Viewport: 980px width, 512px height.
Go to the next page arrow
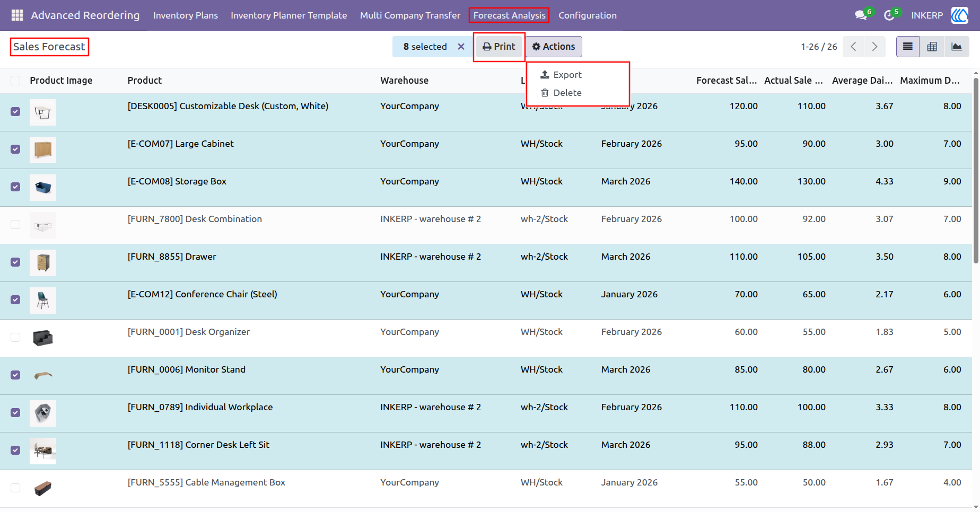tap(874, 47)
